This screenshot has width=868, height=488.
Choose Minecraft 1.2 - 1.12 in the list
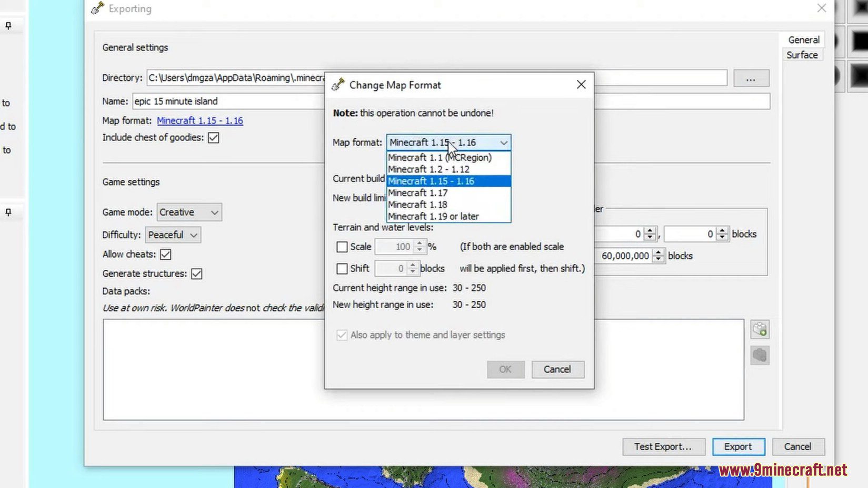pos(448,169)
